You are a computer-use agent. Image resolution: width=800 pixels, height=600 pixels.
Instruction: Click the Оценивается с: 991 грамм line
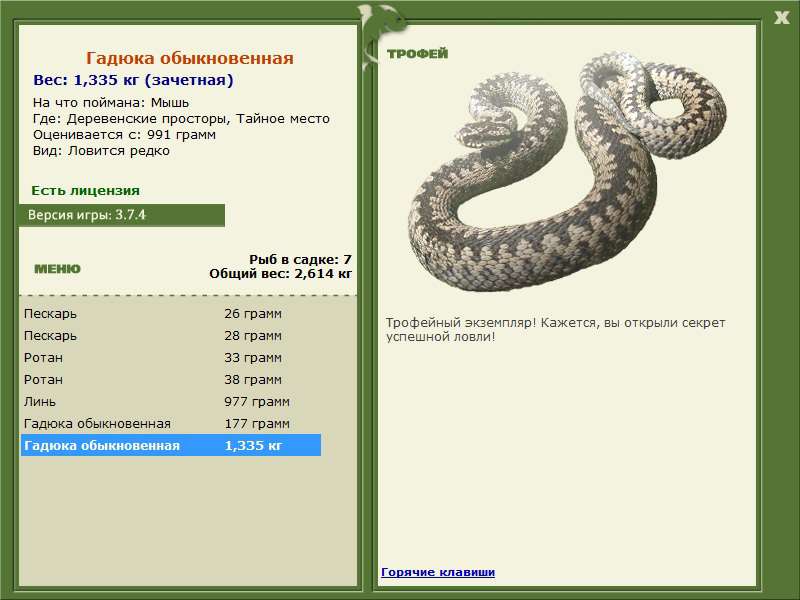tap(124, 135)
